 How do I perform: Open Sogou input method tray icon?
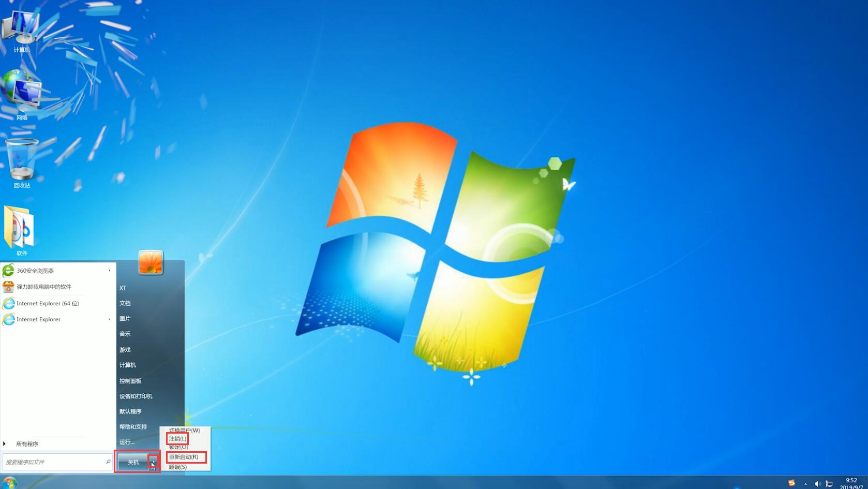tap(791, 483)
